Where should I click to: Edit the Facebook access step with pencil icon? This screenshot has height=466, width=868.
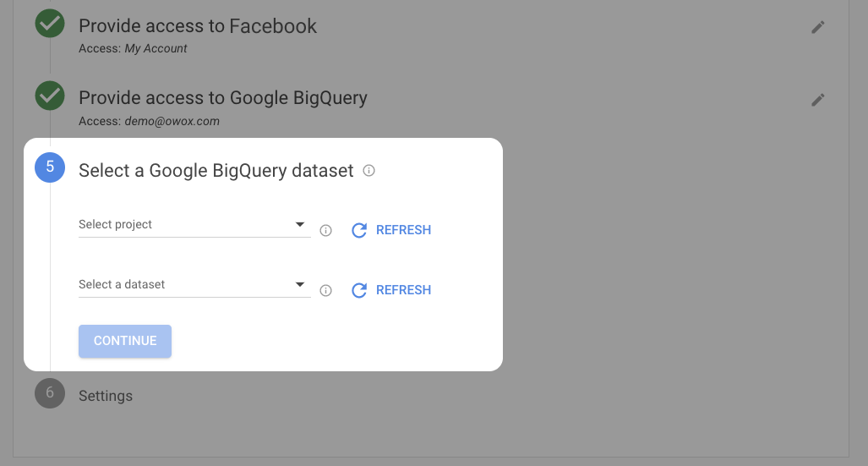817,27
